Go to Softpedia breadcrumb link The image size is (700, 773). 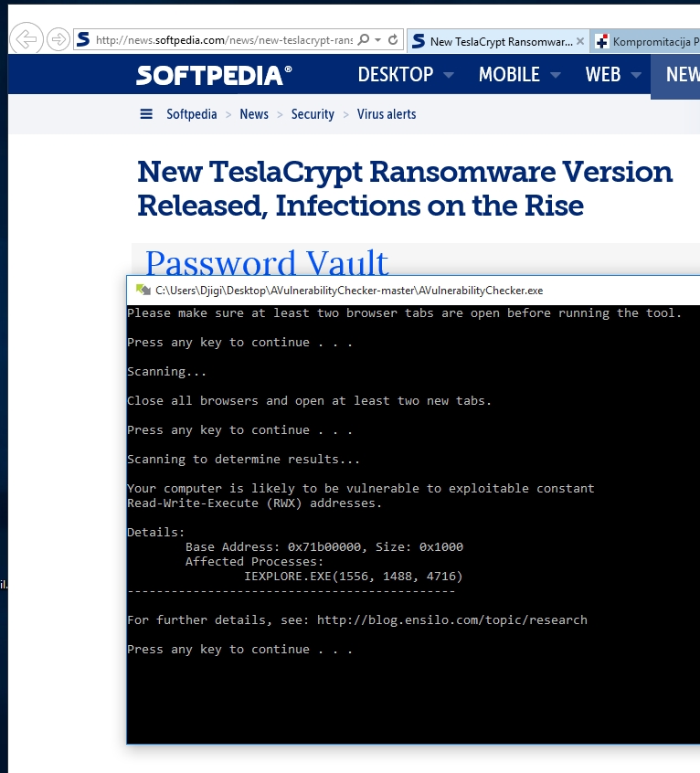tap(191, 114)
